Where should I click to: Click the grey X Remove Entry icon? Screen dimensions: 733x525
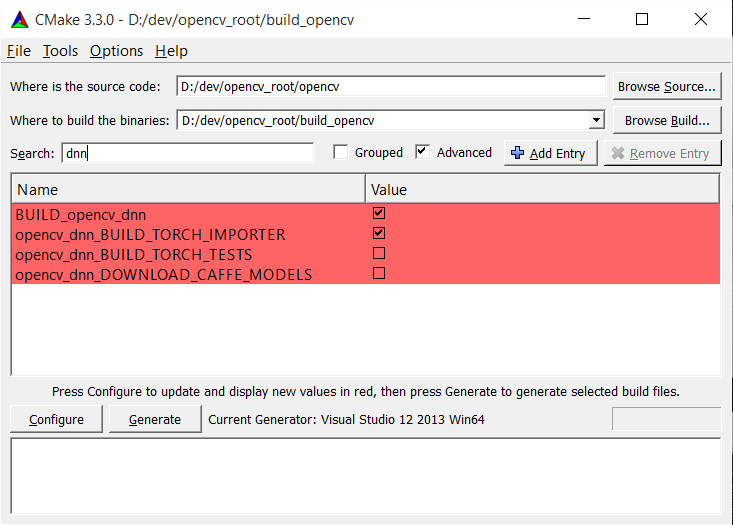[618, 153]
